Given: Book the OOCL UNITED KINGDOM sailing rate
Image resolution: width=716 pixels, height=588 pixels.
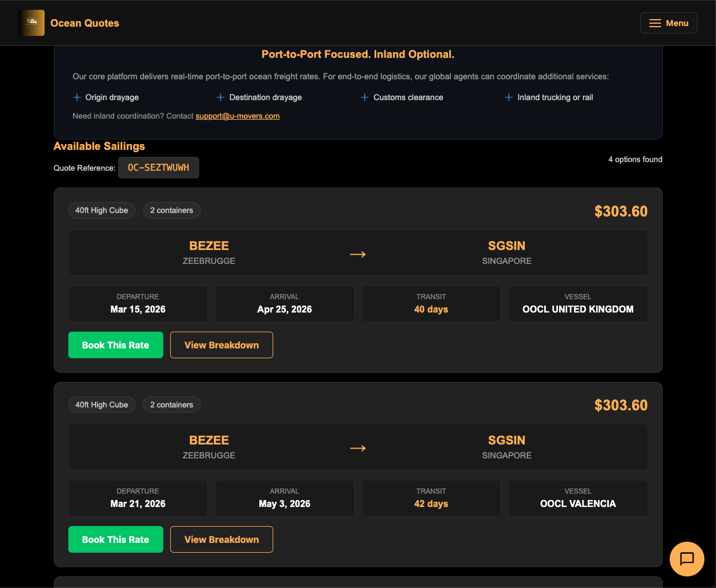Looking at the screenshot, I should tap(116, 345).
